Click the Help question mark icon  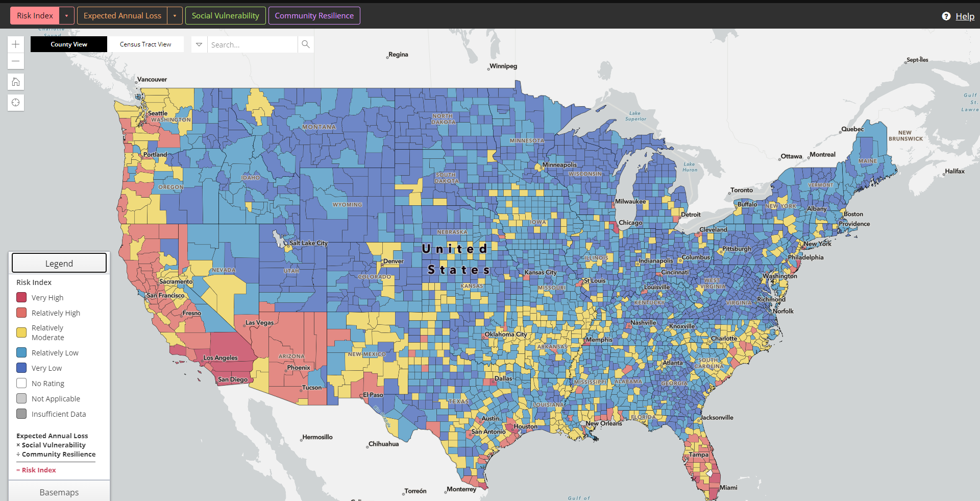tap(947, 16)
